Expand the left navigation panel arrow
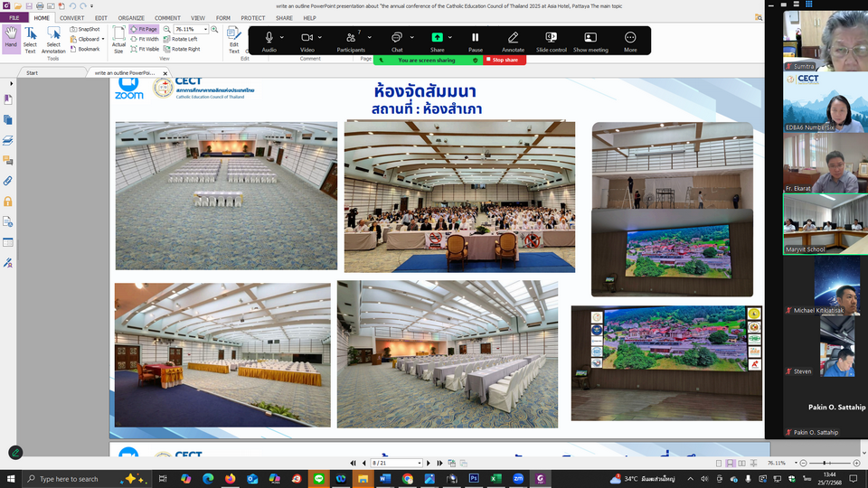868x488 pixels. coord(11,83)
